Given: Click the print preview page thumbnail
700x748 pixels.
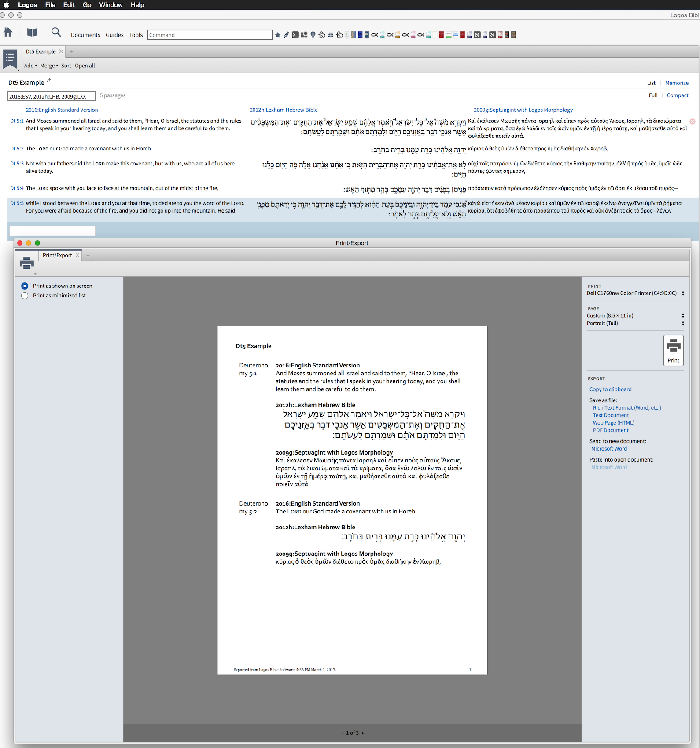Looking at the screenshot, I should coord(352,500).
